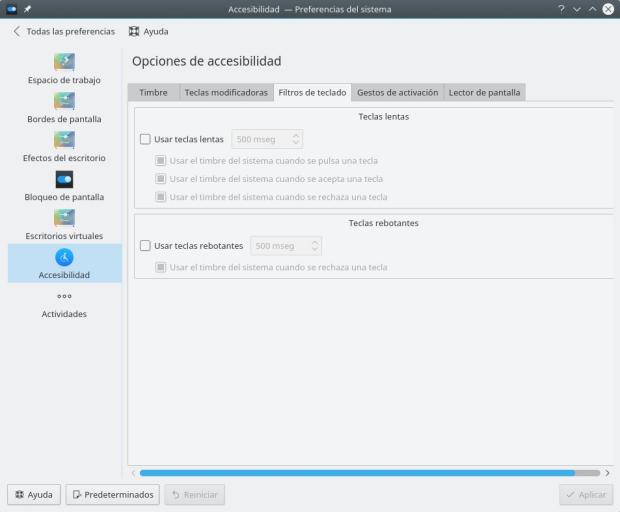Adjust the teclas lentas 500 mseg spinner
620x512 pixels.
267,139
